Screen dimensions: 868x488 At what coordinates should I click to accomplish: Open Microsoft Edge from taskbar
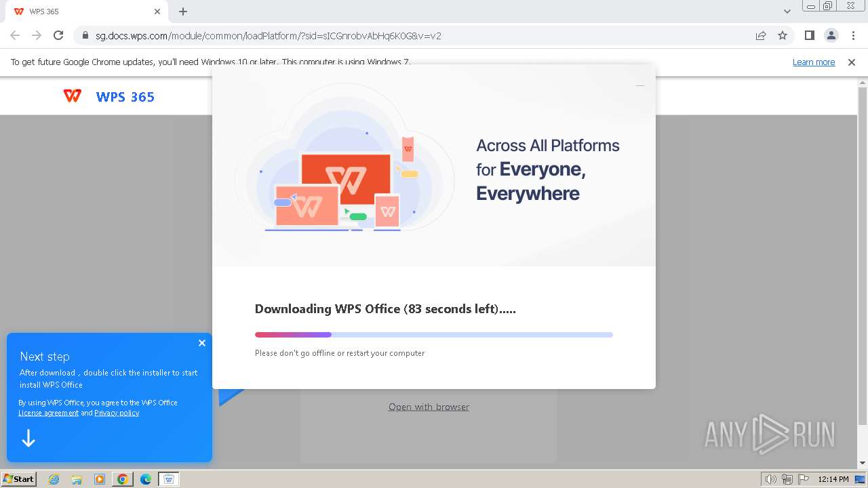[x=145, y=479]
